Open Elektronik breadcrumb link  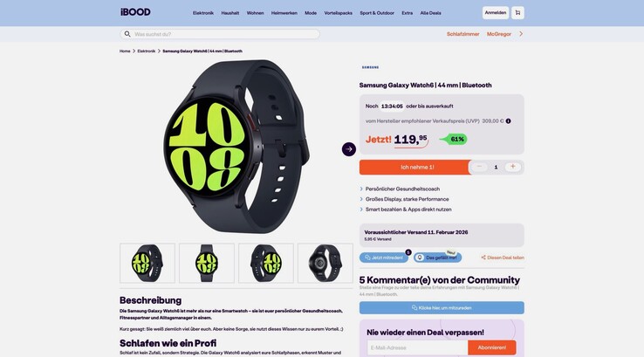[147, 51]
